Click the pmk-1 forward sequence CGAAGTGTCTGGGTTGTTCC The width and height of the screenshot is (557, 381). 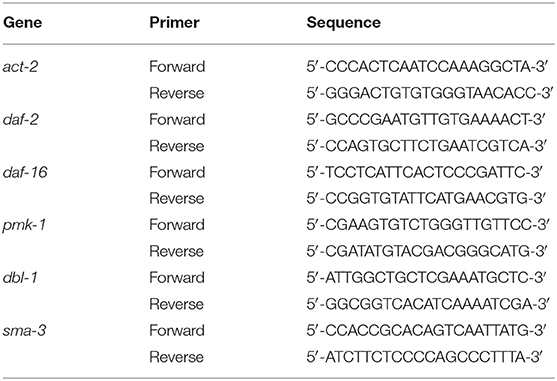click(x=428, y=225)
